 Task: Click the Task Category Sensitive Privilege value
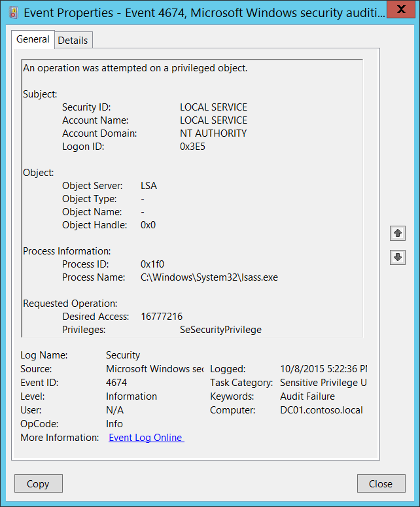(323, 383)
